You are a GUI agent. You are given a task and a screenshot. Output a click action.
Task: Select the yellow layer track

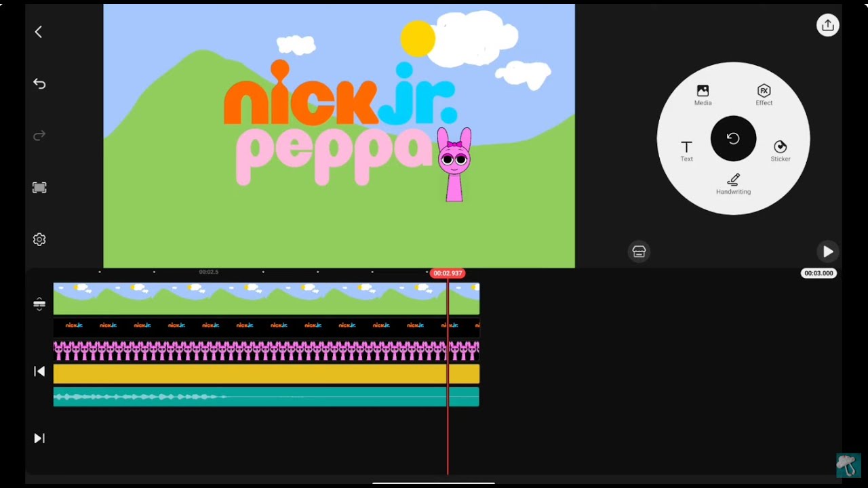click(267, 374)
